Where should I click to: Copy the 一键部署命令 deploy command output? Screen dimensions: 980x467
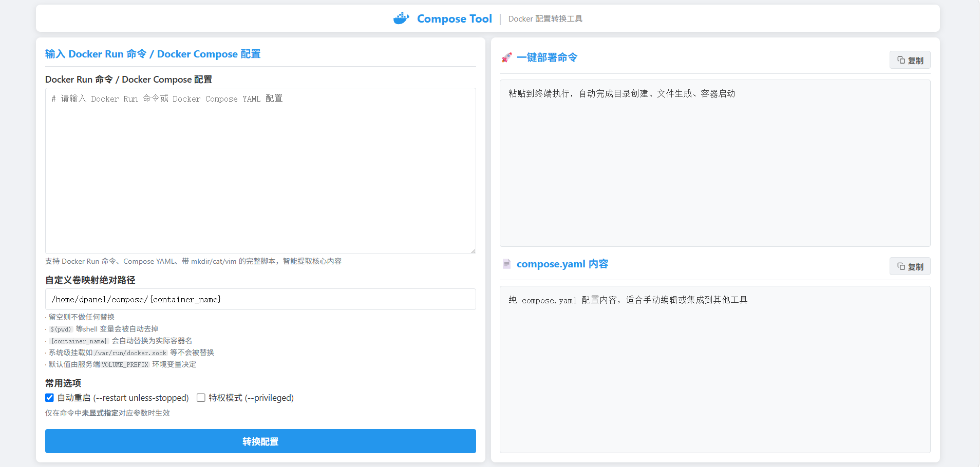(910, 60)
